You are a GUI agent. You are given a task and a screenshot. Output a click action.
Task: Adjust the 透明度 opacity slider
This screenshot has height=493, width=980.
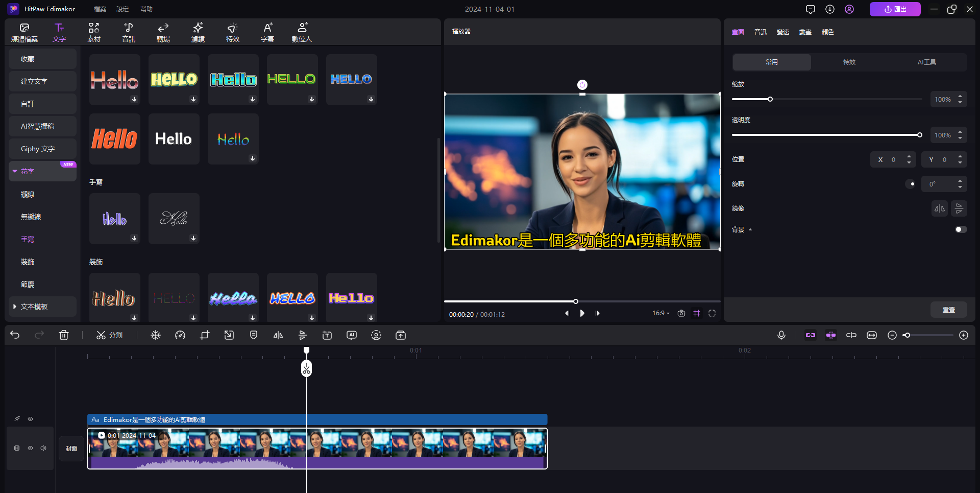point(920,135)
